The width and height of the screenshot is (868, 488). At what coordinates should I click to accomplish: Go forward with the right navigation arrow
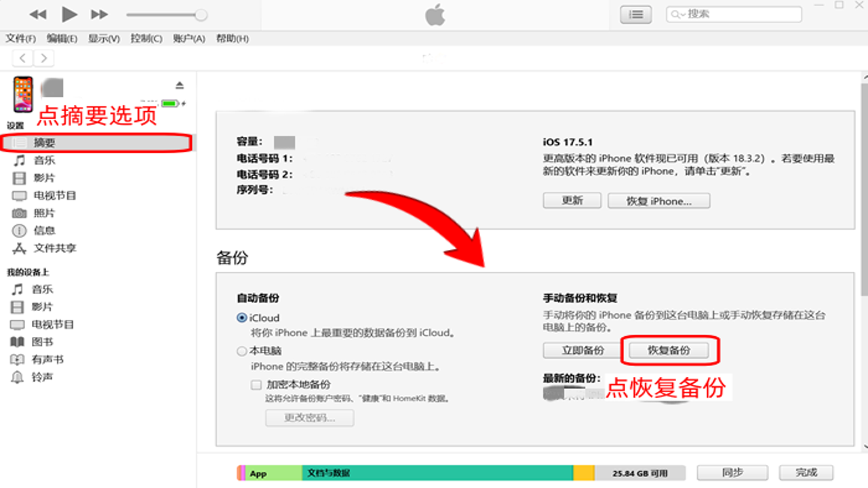click(x=44, y=58)
